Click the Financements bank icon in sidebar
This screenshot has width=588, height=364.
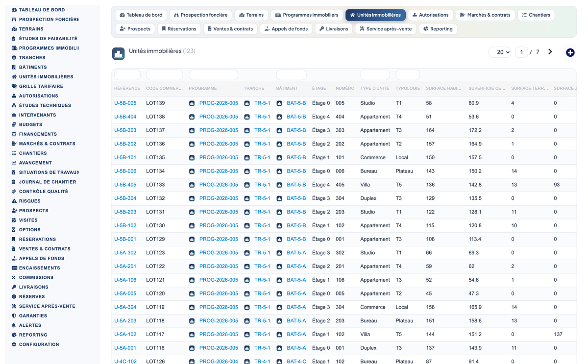click(14, 134)
